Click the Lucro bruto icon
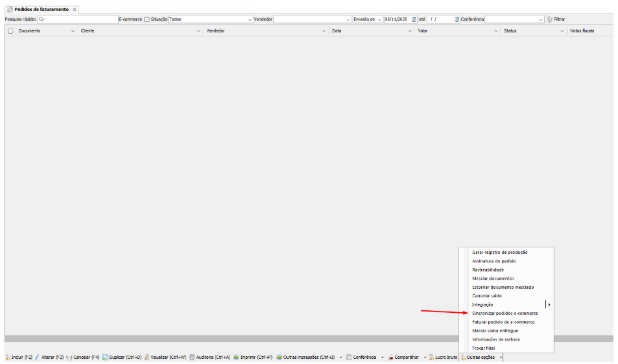 (x=431, y=357)
